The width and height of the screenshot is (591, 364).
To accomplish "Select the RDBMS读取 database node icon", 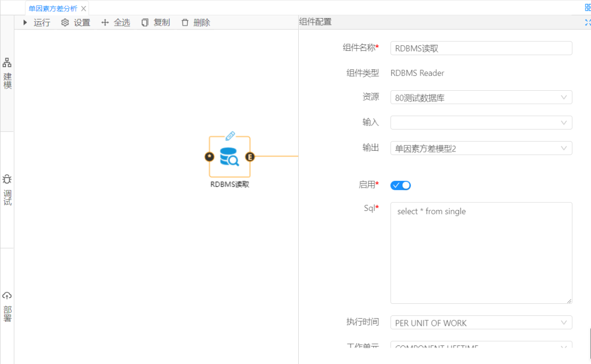I will click(x=229, y=157).
